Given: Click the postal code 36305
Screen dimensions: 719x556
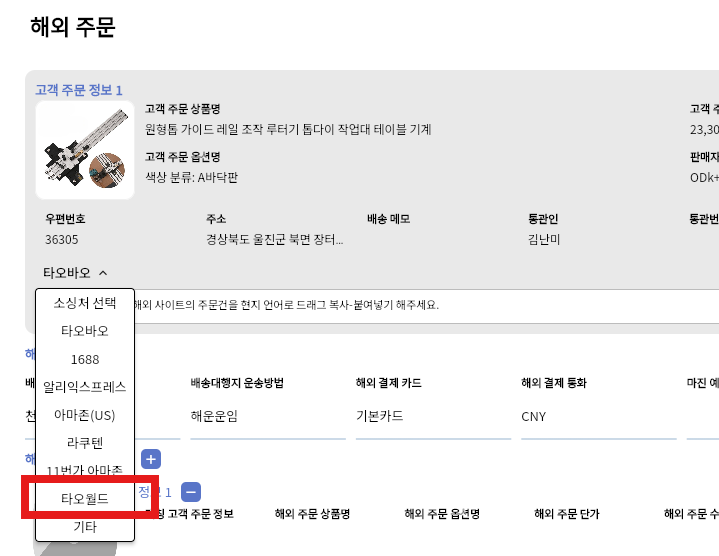Looking at the screenshot, I should pos(62,240).
